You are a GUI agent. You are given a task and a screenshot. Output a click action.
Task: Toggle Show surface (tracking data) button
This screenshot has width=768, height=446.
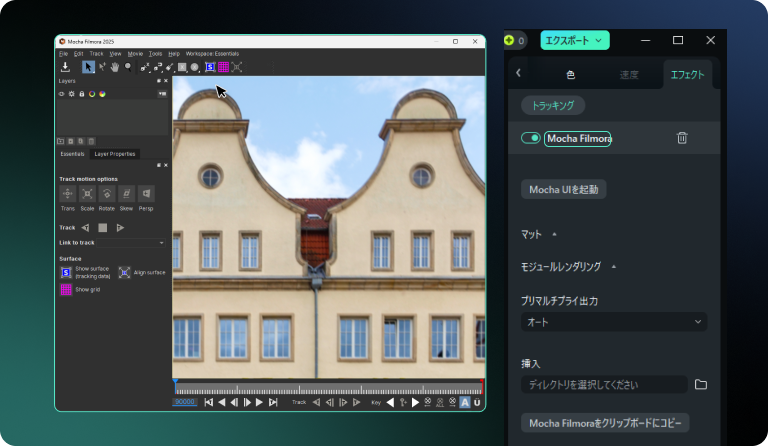tap(66, 273)
